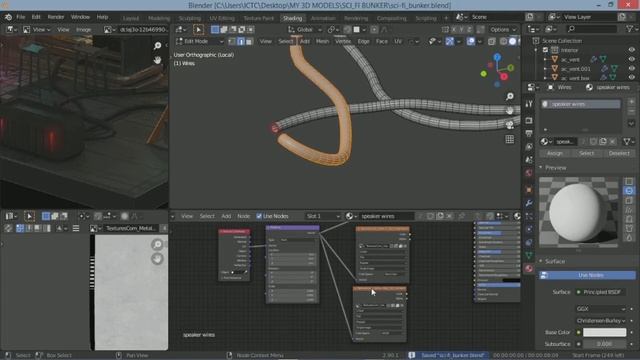The width and height of the screenshot is (640, 360).
Task: Open the Material properties tab
Action: [x=529, y=268]
